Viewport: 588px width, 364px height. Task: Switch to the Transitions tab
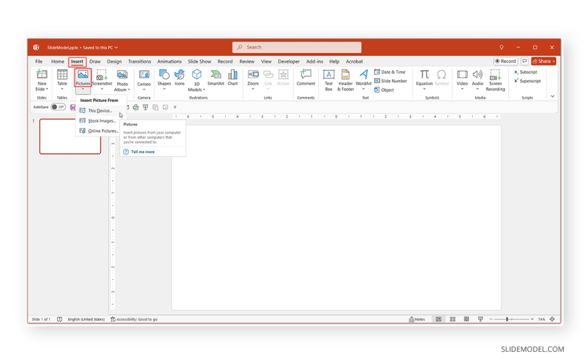(x=139, y=61)
